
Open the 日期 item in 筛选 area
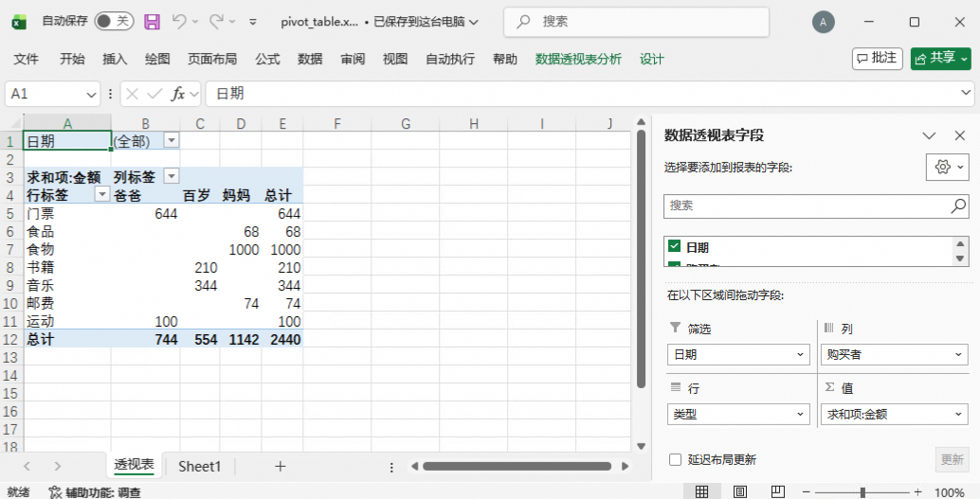click(738, 355)
